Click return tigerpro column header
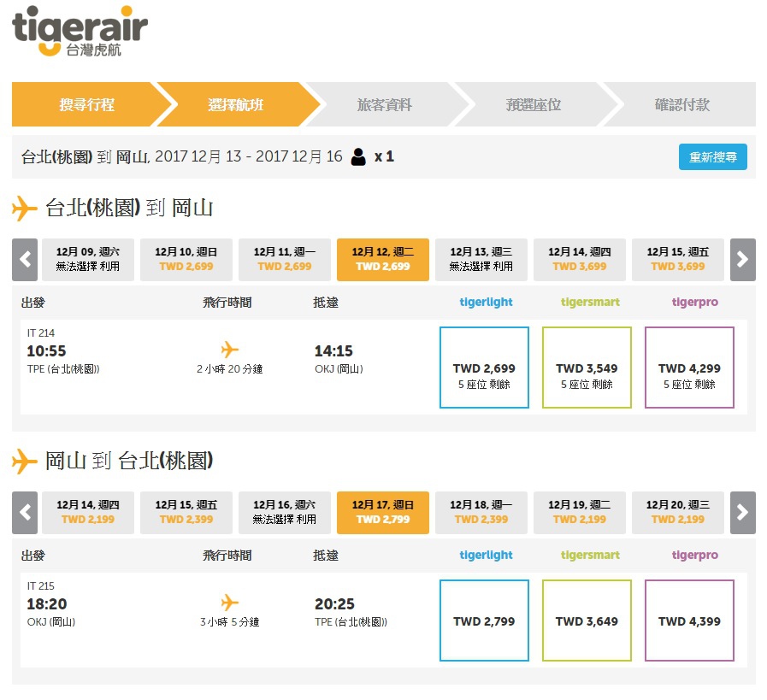This screenshot has width=767, height=700. point(694,556)
